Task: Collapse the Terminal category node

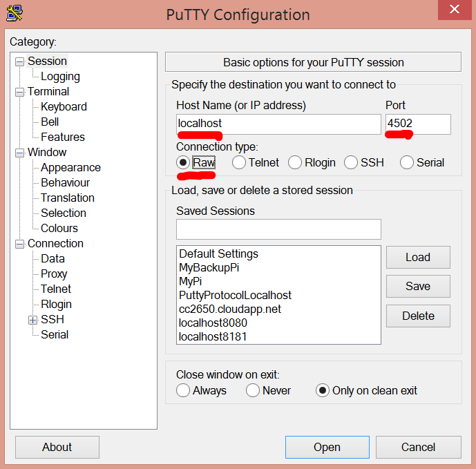Action: pyautogui.click(x=19, y=92)
